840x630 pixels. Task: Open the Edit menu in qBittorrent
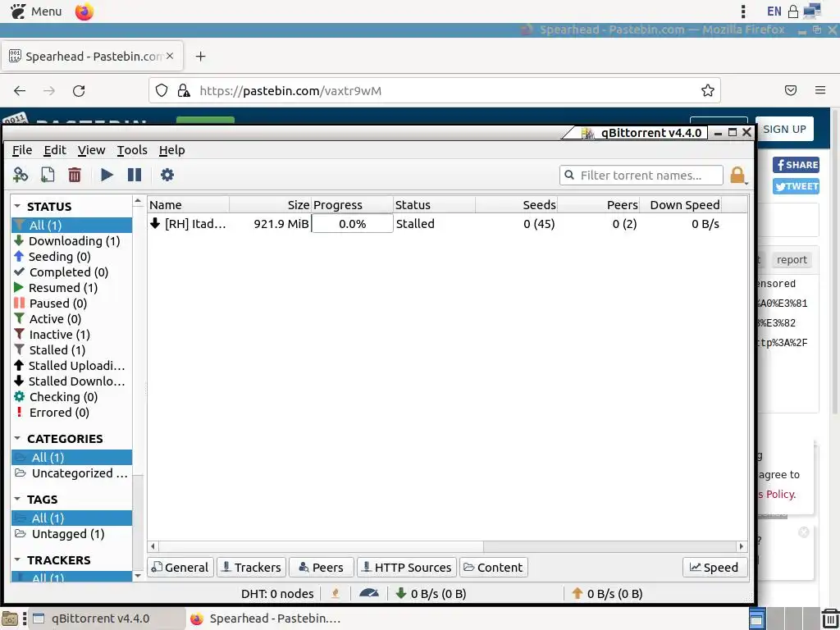tap(55, 150)
